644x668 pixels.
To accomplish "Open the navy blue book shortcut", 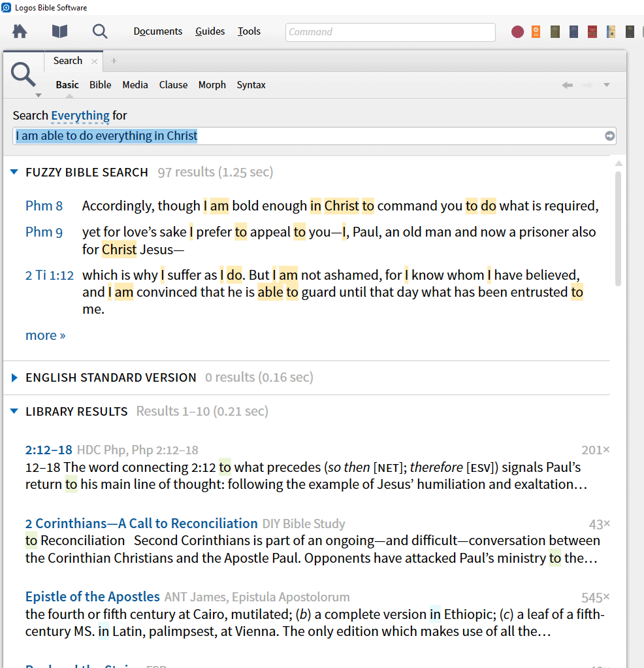I will coord(573,31).
